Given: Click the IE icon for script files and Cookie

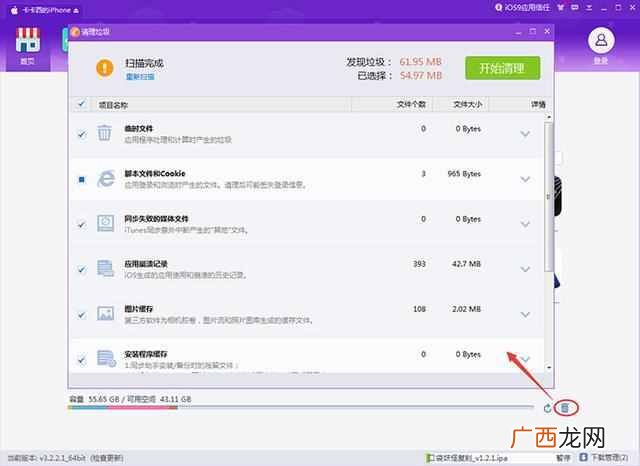Looking at the screenshot, I should point(106,179).
